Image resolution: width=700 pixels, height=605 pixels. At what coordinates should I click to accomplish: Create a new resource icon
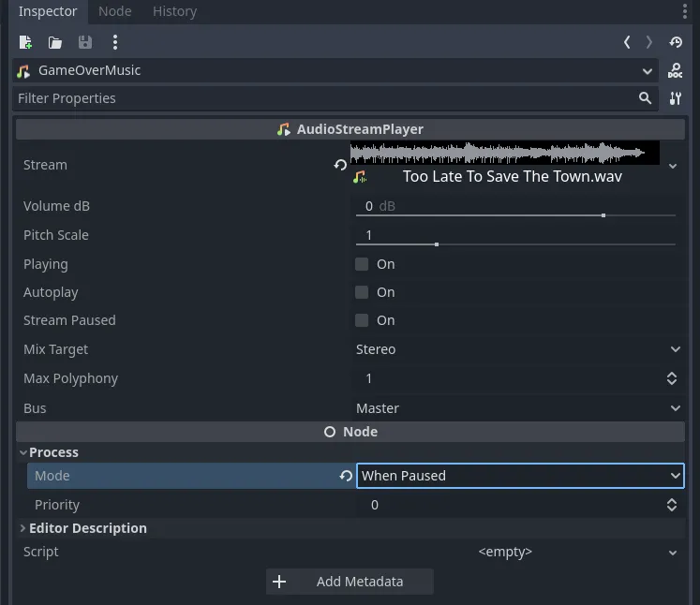click(25, 42)
